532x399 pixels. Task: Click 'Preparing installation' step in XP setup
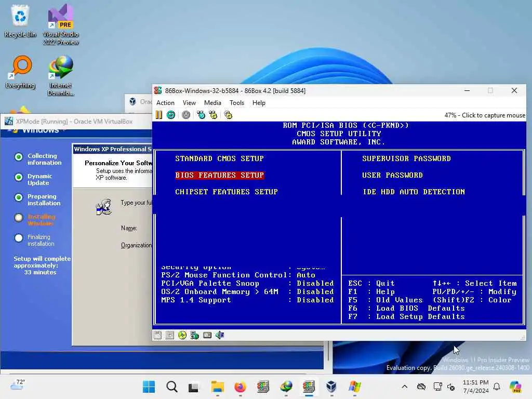(x=44, y=200)
